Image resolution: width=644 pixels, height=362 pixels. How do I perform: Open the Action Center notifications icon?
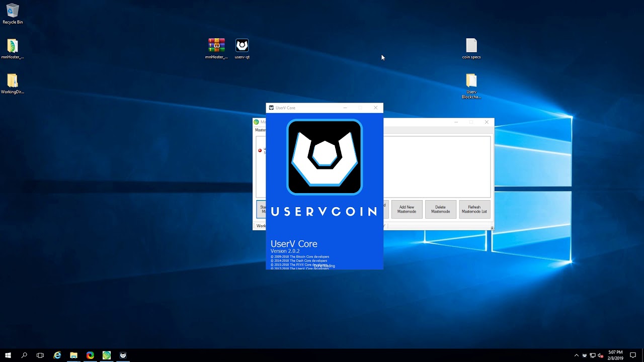point(633,355)
